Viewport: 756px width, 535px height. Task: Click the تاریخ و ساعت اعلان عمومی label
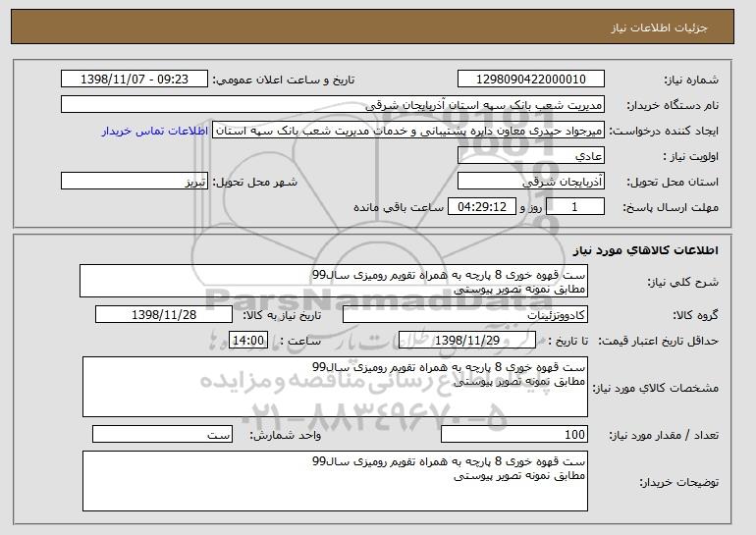pyautogui.click(x=284, y=80)
